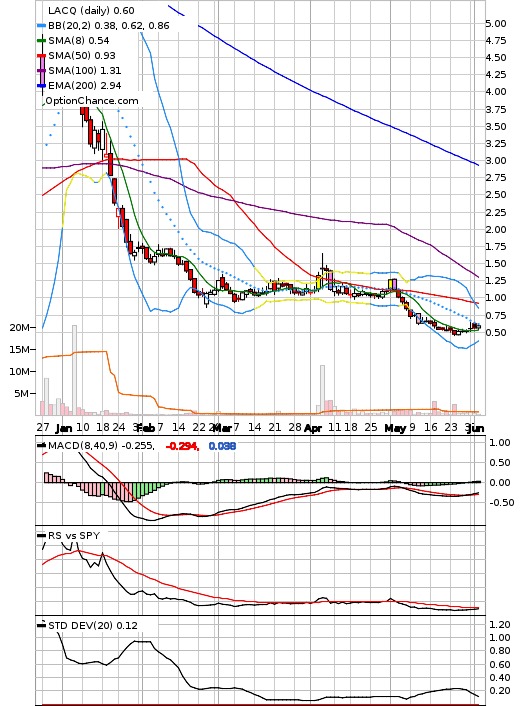The image size is (526, 706).
Task: Click the 24 date label on the axis
Action: [118, 427]
